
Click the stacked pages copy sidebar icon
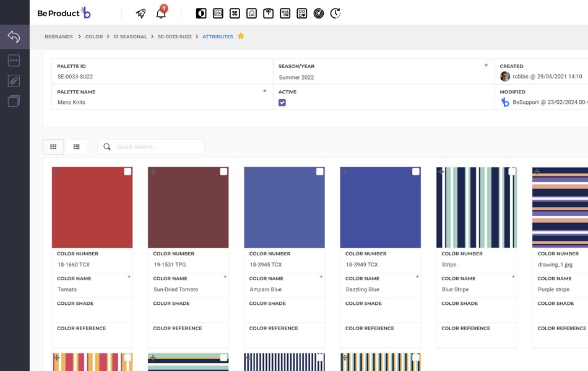(14, 101)
